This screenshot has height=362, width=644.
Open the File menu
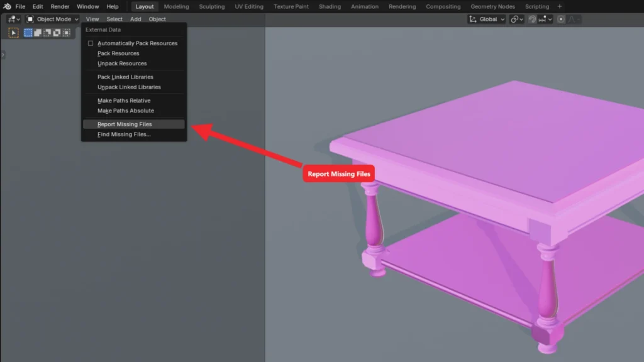20,6
